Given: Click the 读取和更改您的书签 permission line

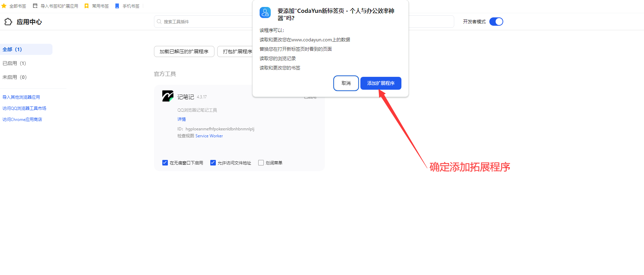Looking at the screenshot, I should click(280, 68).
